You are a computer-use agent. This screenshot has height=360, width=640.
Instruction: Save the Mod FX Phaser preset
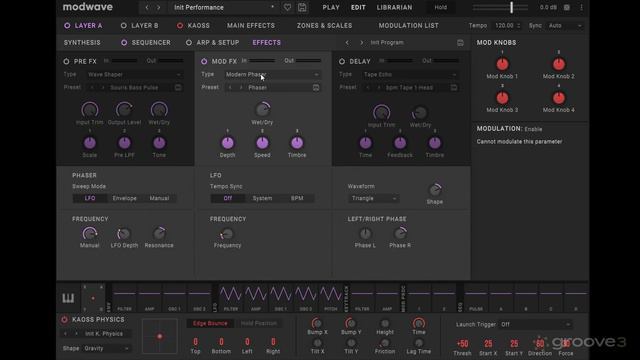click(x=316, y=87)
